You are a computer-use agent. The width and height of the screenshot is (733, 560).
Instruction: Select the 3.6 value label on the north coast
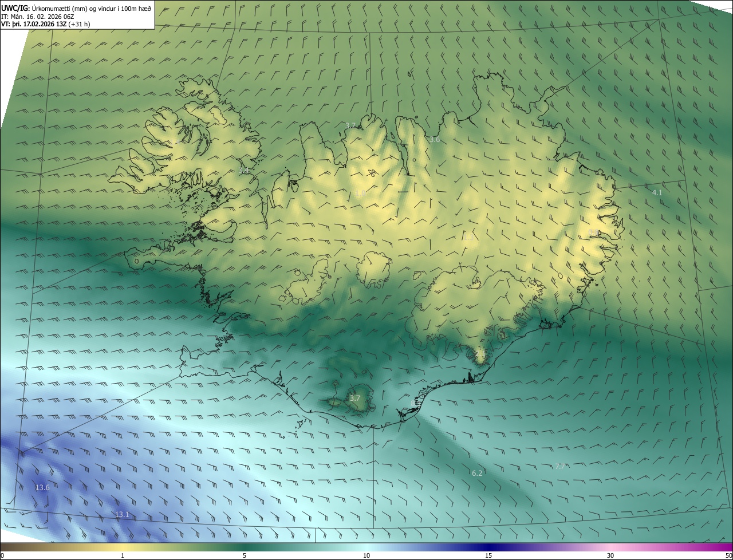(x=435, y=140)
